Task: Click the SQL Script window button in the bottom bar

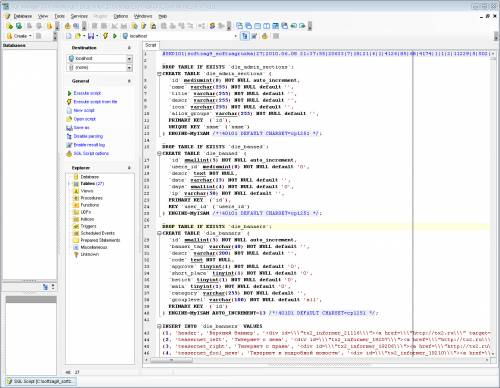Action: 41,381
